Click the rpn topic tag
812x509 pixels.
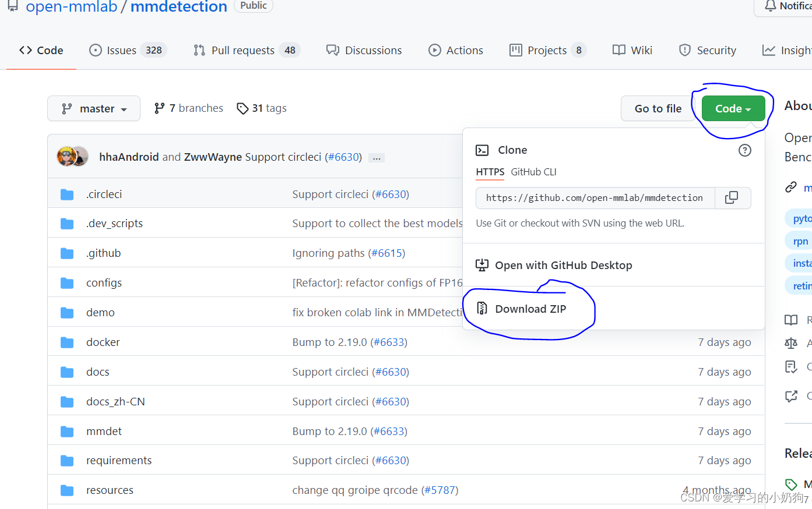799,241
